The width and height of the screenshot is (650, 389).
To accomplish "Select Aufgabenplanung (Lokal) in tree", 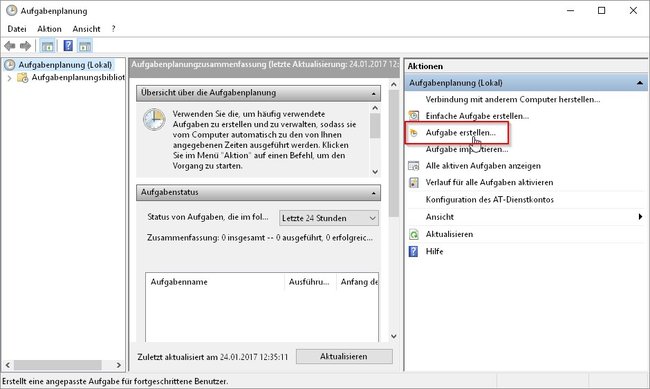I will point(65,65).
